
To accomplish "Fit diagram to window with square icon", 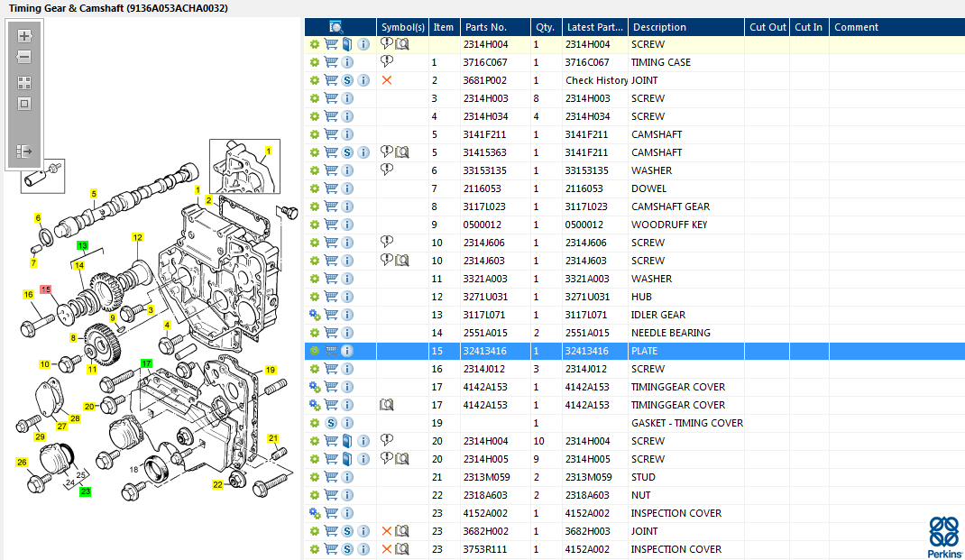I will [24, 104].
